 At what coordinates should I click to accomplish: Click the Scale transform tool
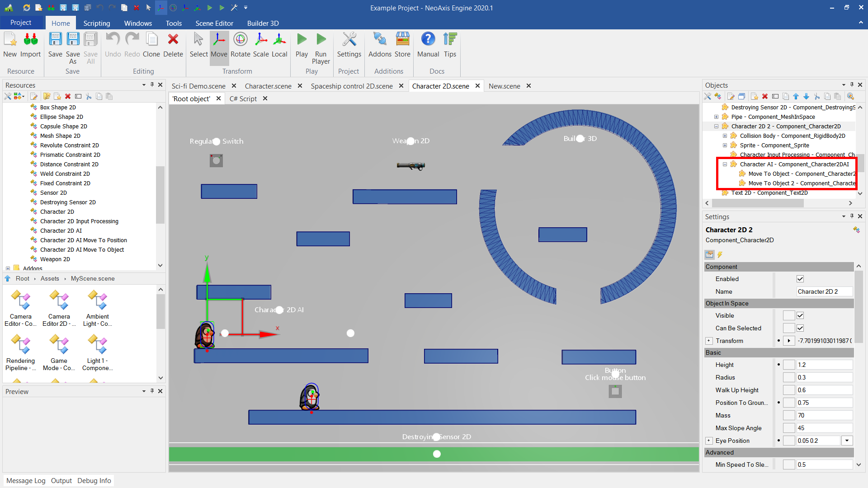[261, 45]
